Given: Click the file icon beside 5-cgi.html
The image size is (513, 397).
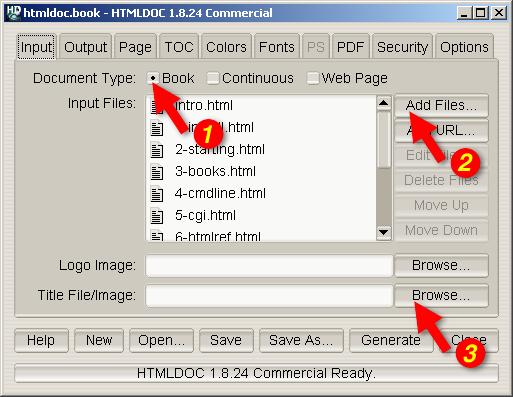Looking at the screenshot, I should point(157,216).
